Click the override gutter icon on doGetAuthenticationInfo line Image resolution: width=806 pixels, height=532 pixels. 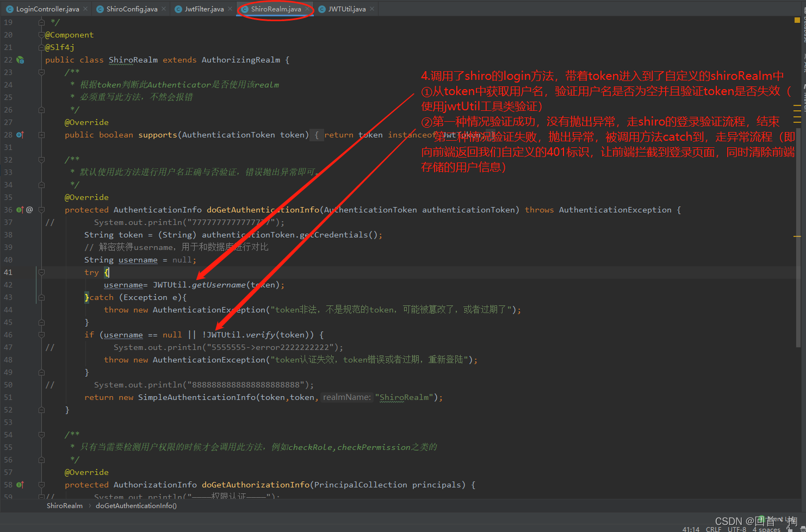[20, 210]
